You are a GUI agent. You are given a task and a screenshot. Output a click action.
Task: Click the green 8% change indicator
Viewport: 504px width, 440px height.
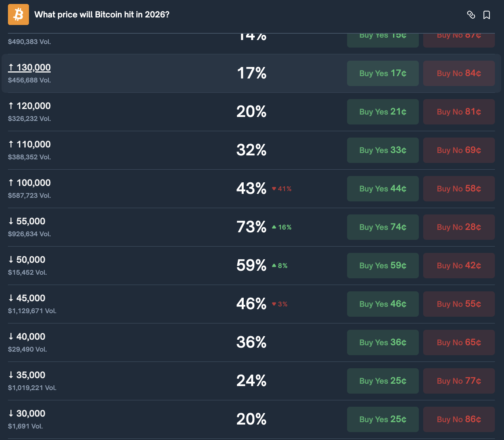[280, 266]
